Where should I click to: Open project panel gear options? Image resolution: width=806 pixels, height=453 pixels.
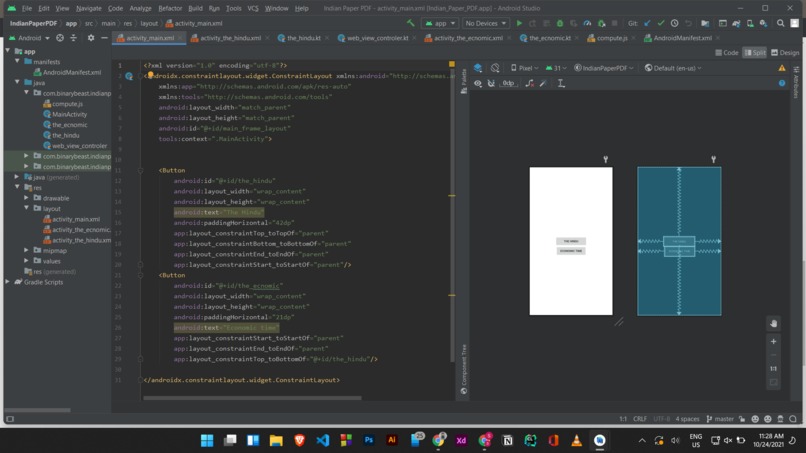[x=91, y=38]
